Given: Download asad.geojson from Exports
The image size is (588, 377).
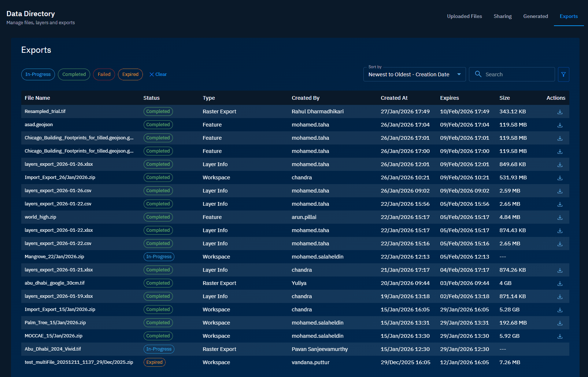Looking at the screenshot, I should point(559,125).
